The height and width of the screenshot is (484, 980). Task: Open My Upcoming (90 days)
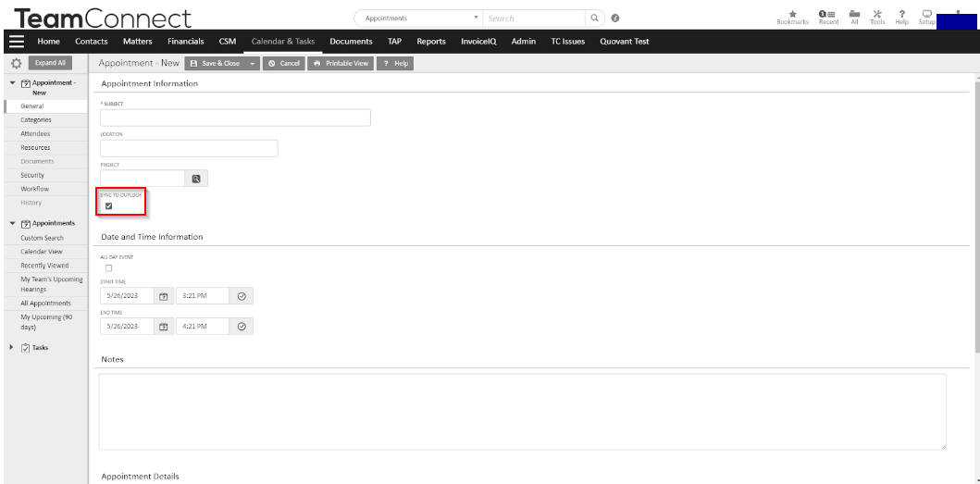(46, 322)
